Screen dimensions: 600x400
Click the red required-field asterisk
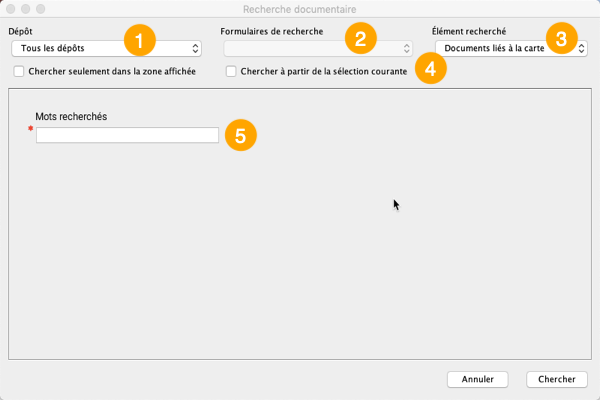point(31,128)
